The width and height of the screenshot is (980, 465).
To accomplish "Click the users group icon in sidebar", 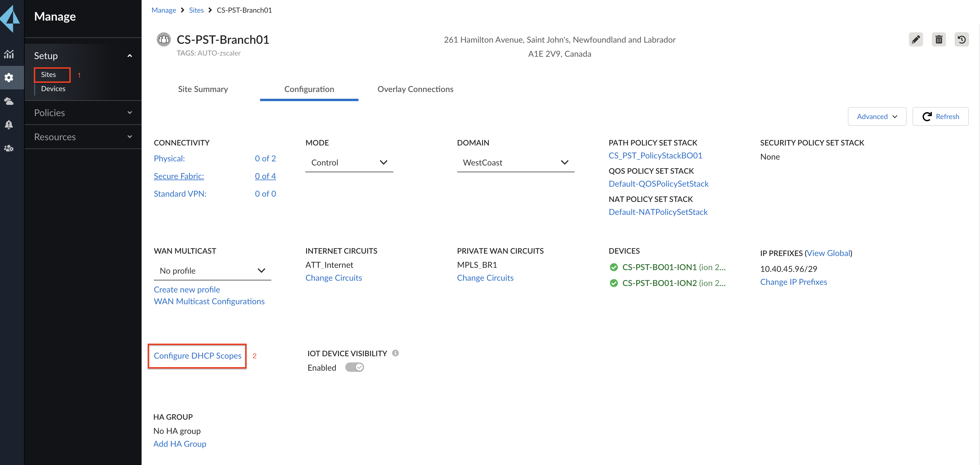I will point(9,148).
